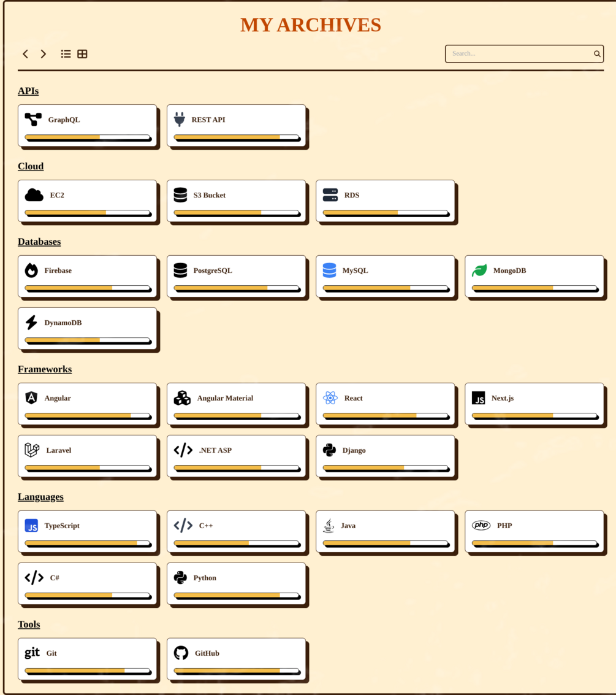Click the Firebase flame icon
Image resolution: width=616 pixels, height=695 pixels.
(x=31, y=271)
